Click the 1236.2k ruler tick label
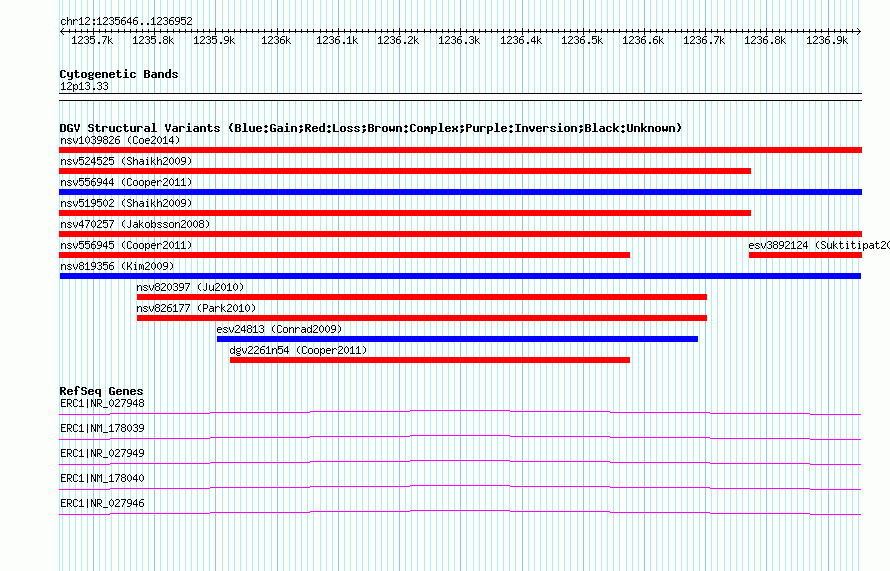The width and height of the screenshot is (890, 571). (398, 40)
